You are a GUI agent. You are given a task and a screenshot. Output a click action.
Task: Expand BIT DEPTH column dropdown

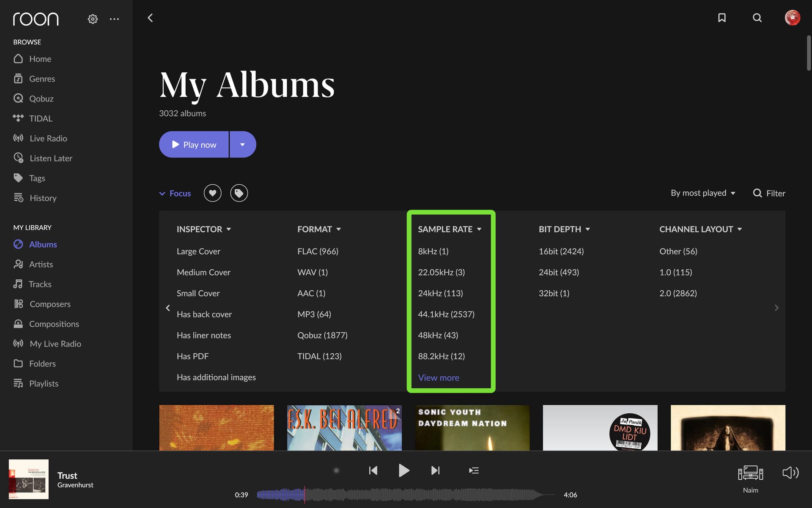click(564, 229)
